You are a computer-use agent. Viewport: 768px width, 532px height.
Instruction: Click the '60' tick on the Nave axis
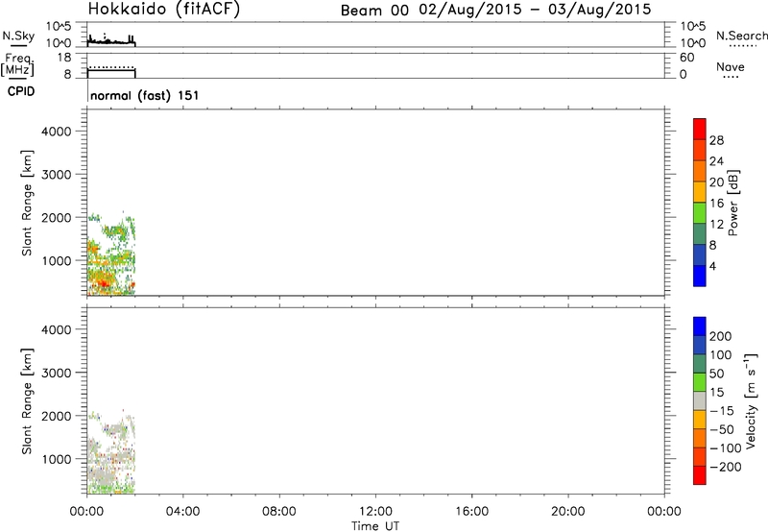pos(686,58)
